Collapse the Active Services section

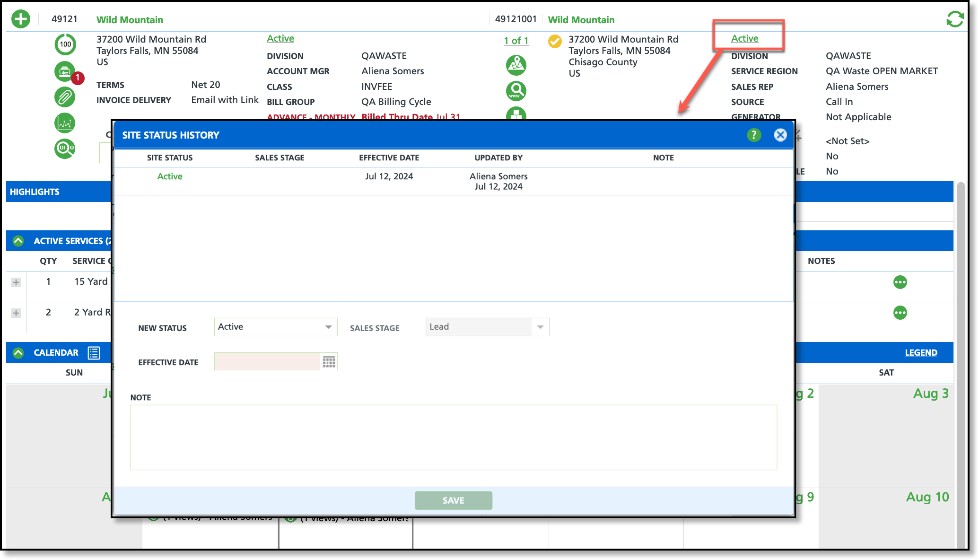pos(18,241)
